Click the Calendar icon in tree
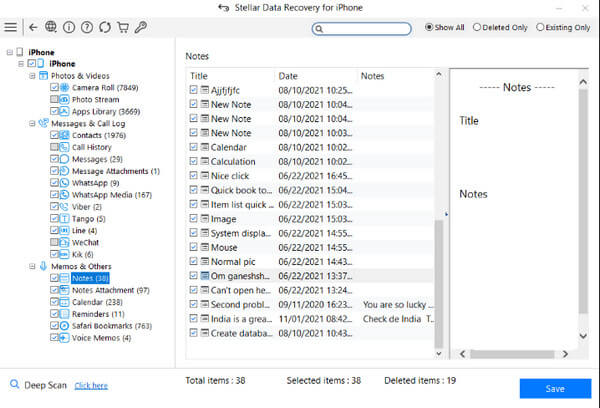 coord(64,302)
